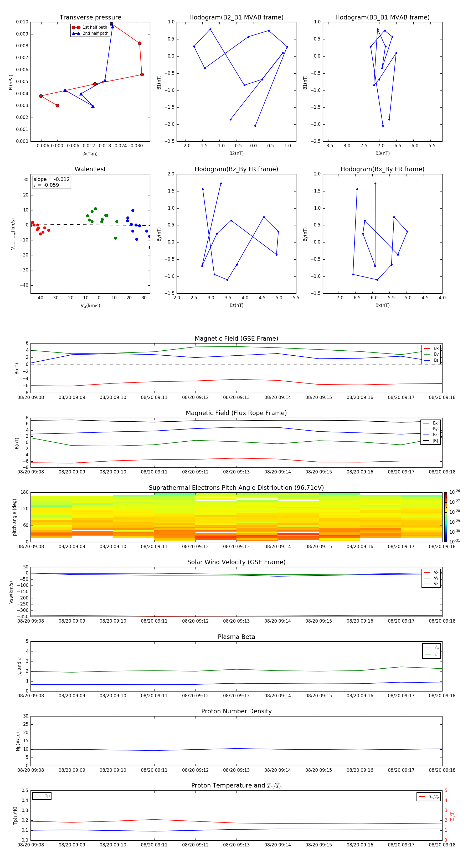Image resolution: width=473 pixels, height=868 pixels.
Task: Select the βp entry in Plasma Beta legend
Action: [431, 647]
